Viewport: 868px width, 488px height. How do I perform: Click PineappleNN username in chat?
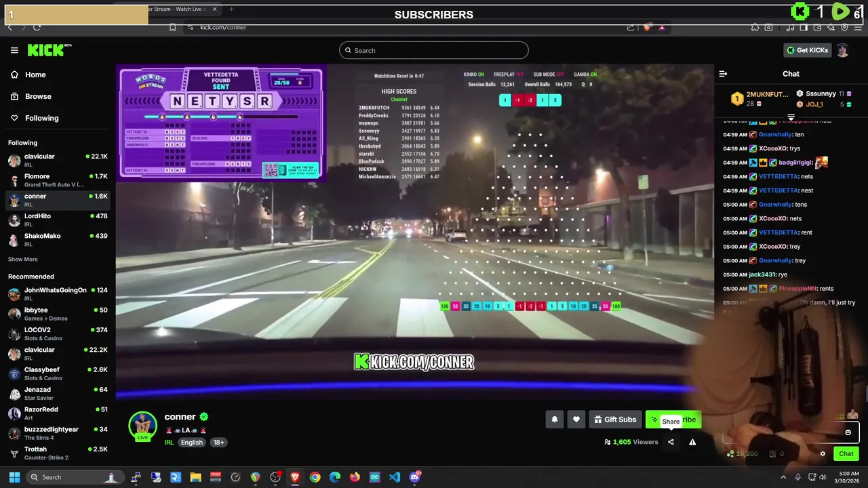tap(797, 289)
